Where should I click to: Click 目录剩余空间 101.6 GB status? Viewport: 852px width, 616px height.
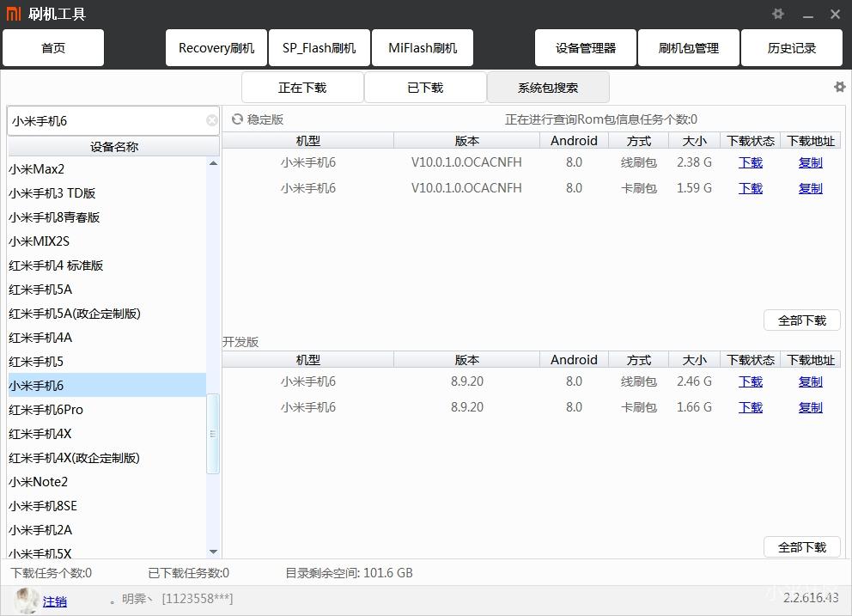point(349,573)
